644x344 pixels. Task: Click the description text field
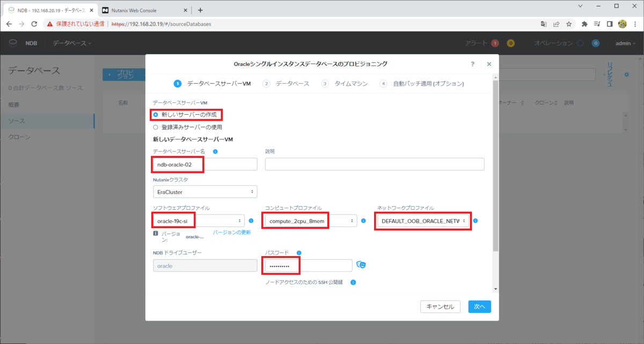coord(375,164)
